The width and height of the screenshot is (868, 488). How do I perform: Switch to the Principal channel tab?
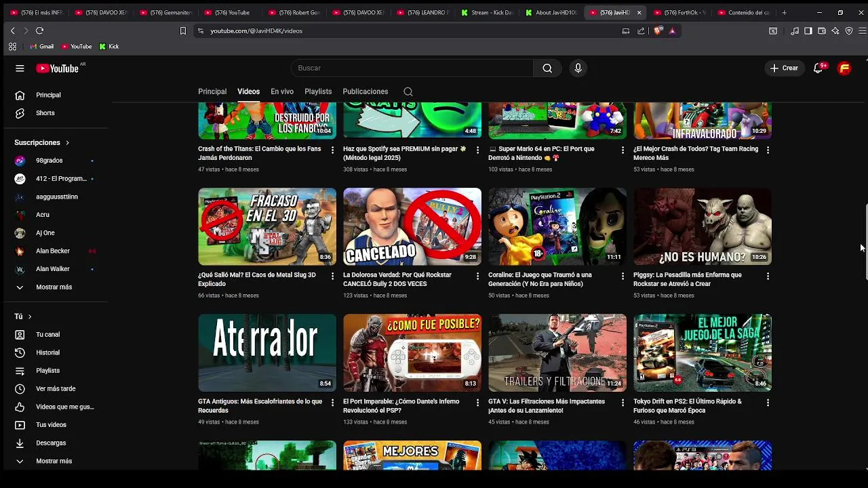212,91
